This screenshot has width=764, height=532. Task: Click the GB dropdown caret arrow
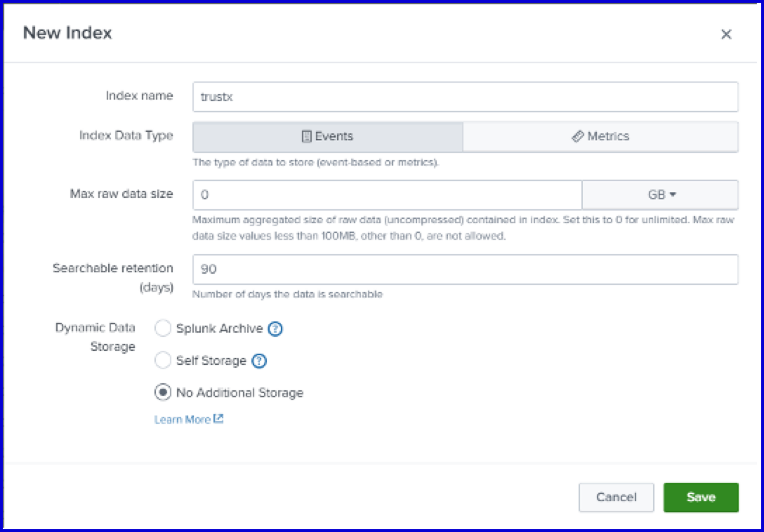673,194
